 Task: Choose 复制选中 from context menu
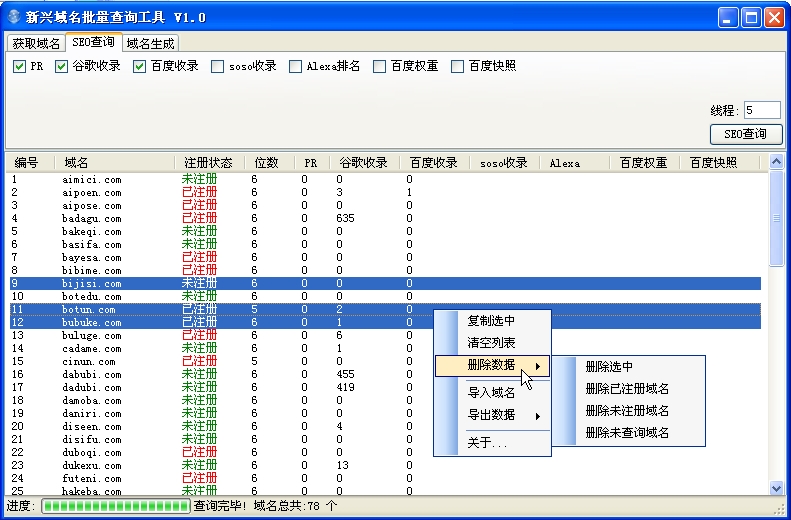[492, 321]
